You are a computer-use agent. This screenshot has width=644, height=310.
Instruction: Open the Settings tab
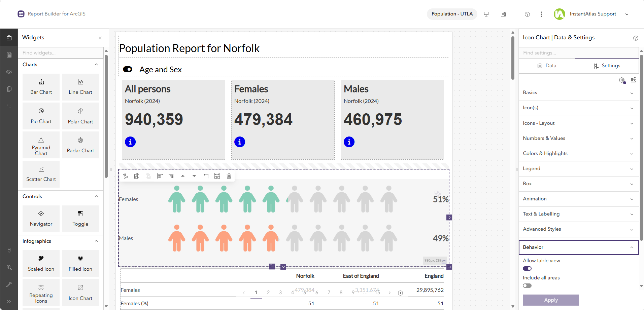[x=607, y=66]
